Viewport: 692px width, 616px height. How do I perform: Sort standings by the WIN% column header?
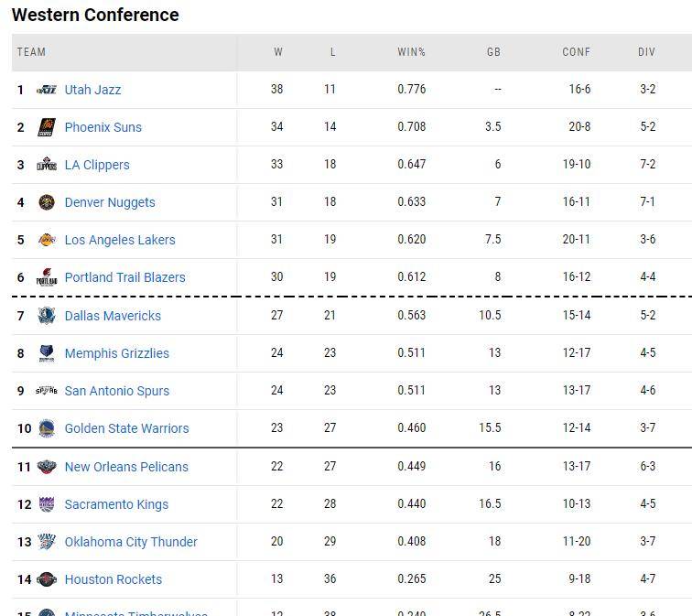pos(411,52)
